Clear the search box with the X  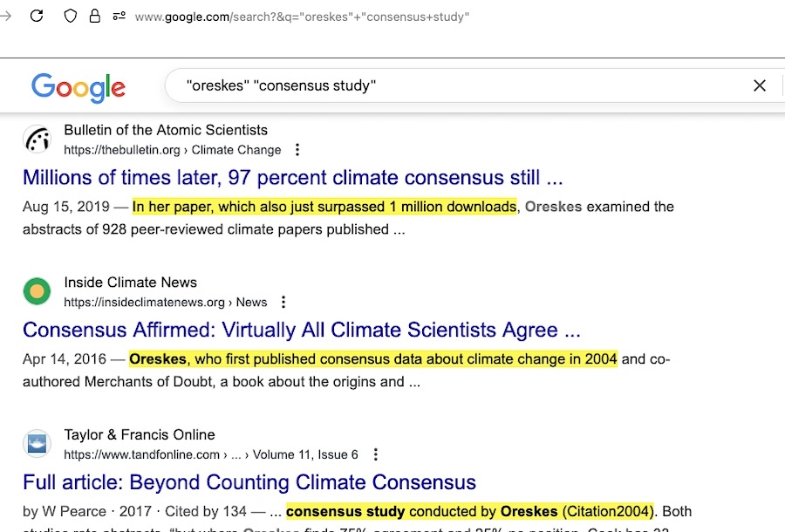pos(759,85)
